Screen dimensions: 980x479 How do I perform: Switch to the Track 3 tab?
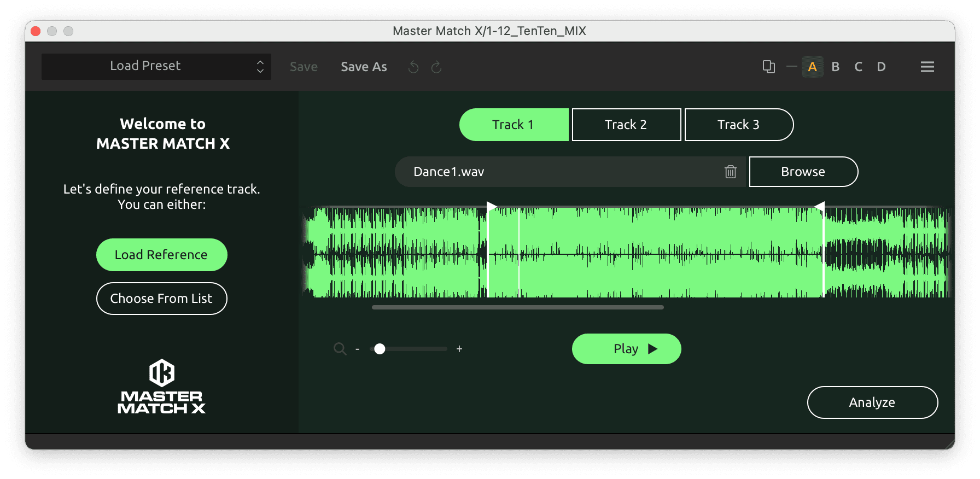738,125
